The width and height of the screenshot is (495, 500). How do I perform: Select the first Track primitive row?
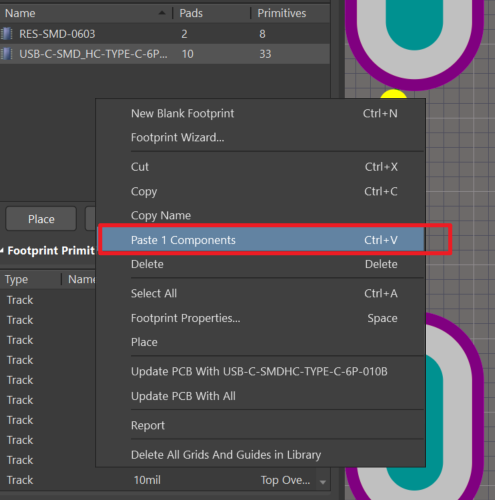pos(48,300)
